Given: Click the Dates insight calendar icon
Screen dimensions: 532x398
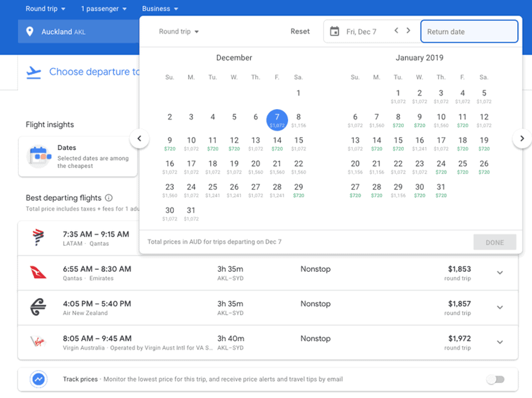Looking at the screenshot, I should tap(39, 156).
